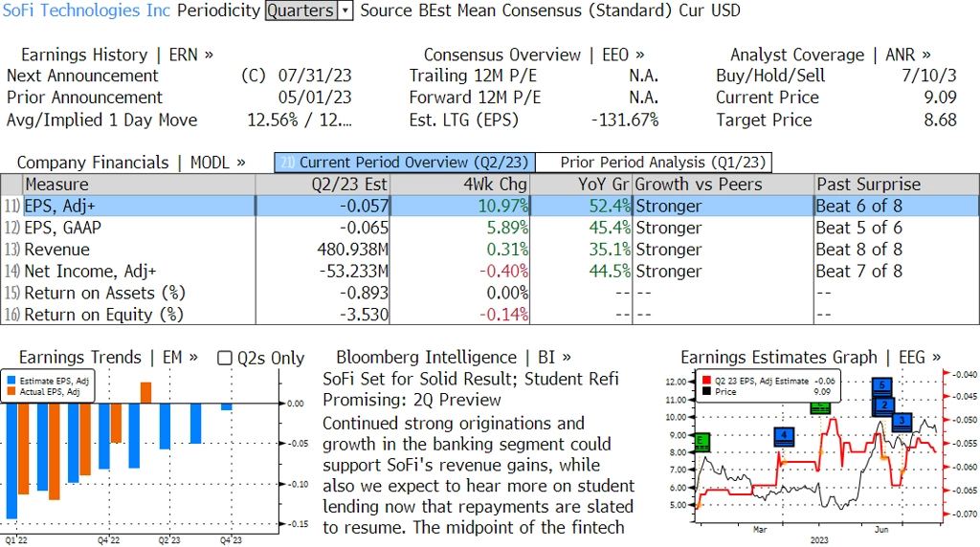Screen dimensions: 980x547
Task: Click blue event marker 4 on graph
Action: tap(784, 436)
